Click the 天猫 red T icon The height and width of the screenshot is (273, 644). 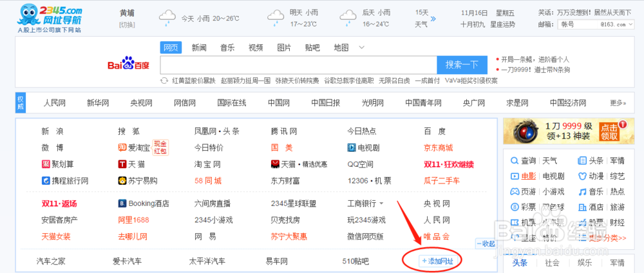pos(122,164)
